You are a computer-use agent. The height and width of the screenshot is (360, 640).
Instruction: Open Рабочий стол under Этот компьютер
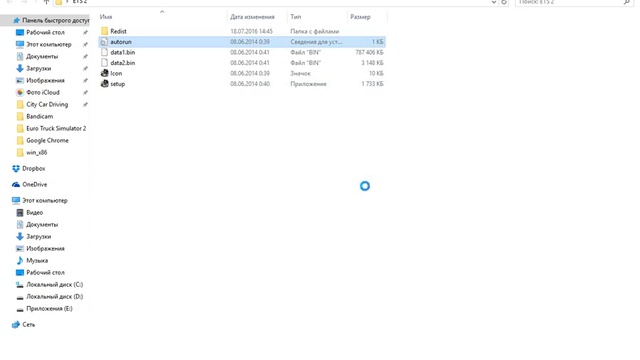[x=45, y=273]
